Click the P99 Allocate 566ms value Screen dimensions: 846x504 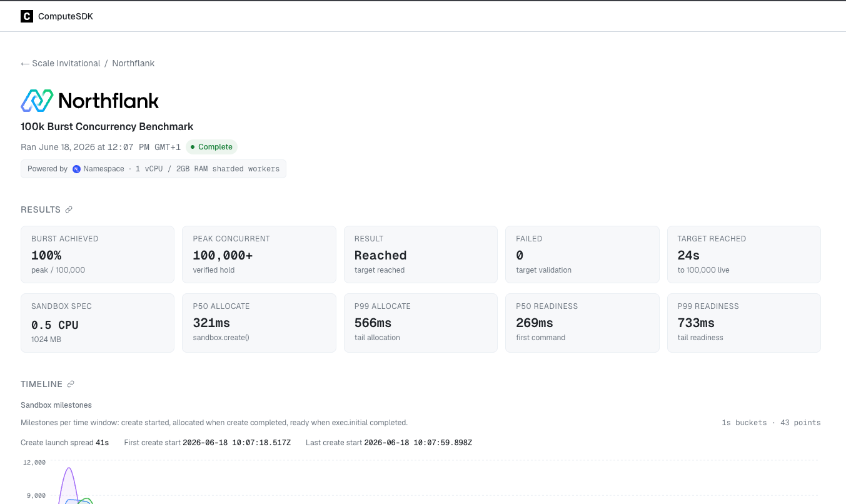tap(373, 323)
